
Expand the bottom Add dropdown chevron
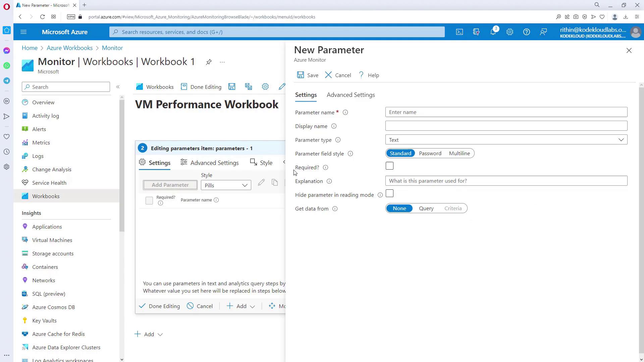(x=160, y=335)
